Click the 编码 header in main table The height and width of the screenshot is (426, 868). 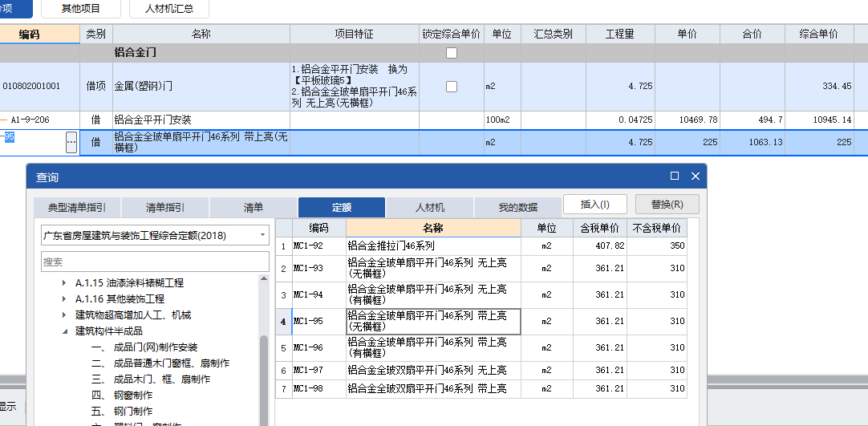click(x=40, y=34)
